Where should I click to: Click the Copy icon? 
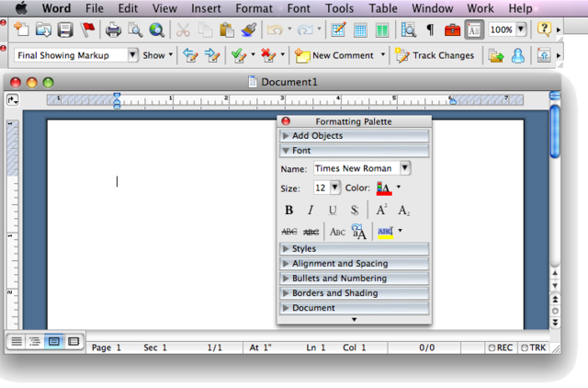coord(205,29)
